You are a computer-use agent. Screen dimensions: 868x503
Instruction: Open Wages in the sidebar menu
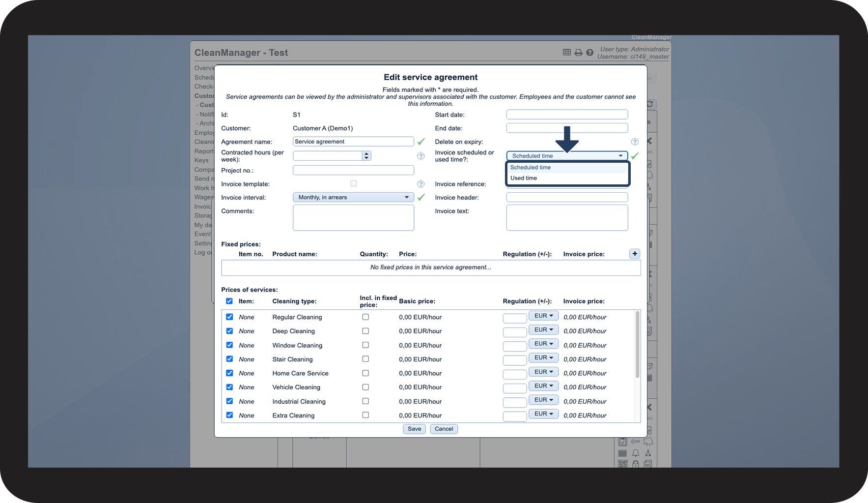204,197
